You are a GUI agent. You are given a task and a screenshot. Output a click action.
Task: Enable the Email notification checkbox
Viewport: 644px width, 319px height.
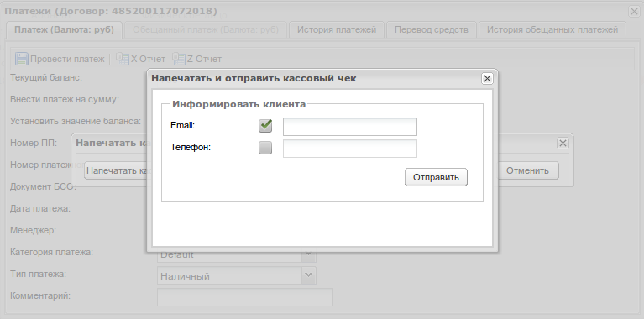click(x=265, y=126)
